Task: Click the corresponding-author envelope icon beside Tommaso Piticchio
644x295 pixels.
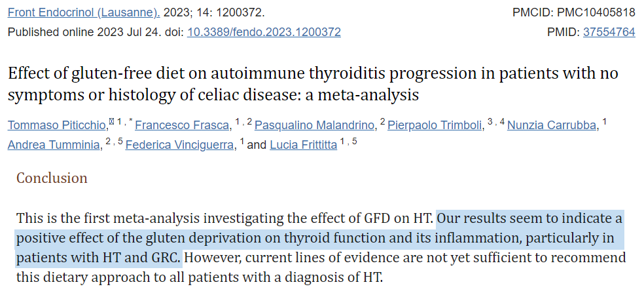Action: [111, 121]
